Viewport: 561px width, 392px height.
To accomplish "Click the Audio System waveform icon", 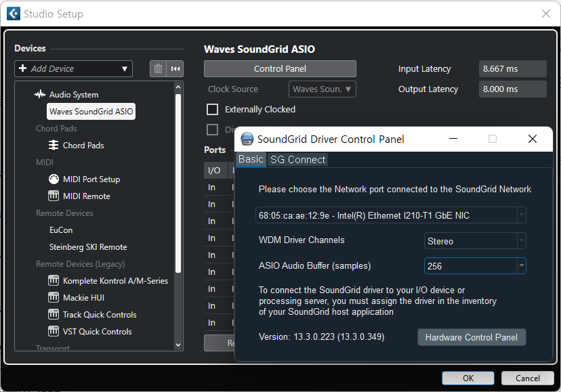I will [x=40, y=95].
